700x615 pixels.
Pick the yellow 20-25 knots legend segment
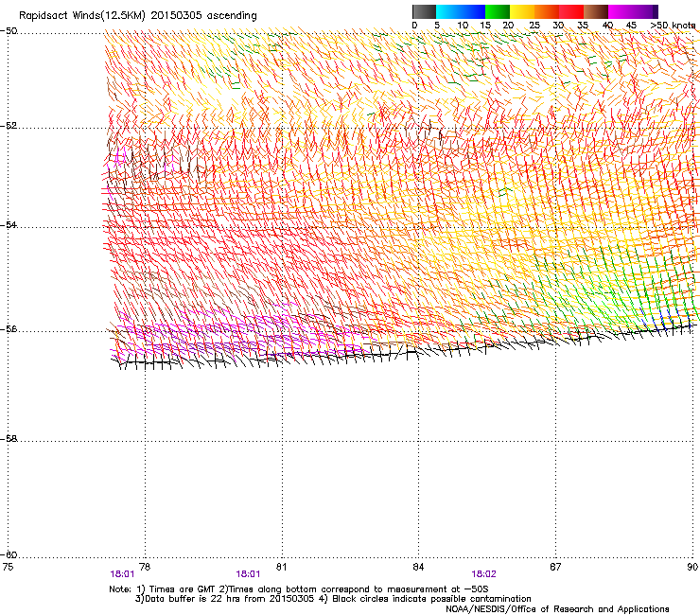(521, 11)
